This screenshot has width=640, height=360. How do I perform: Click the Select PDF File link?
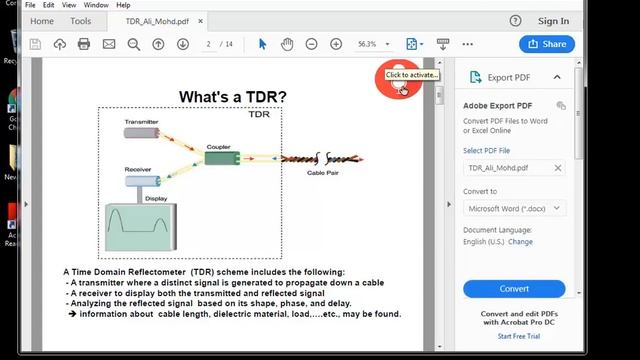point(487,151)
